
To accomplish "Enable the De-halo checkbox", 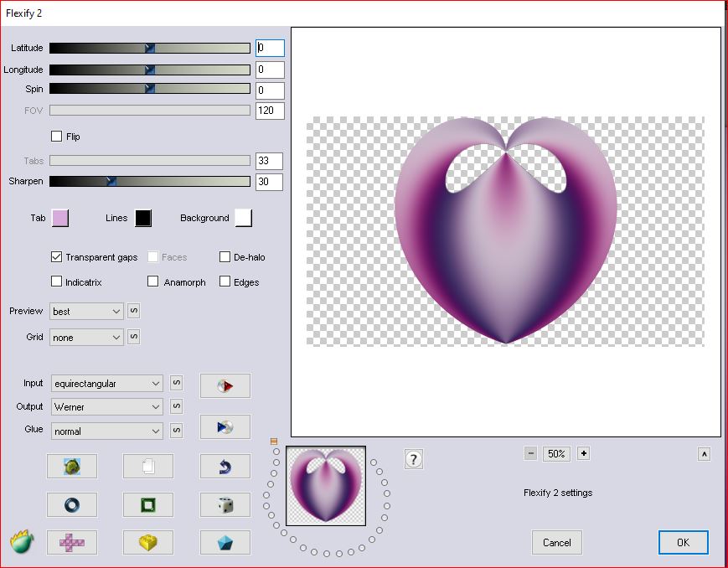I will (x=225, y=257).
